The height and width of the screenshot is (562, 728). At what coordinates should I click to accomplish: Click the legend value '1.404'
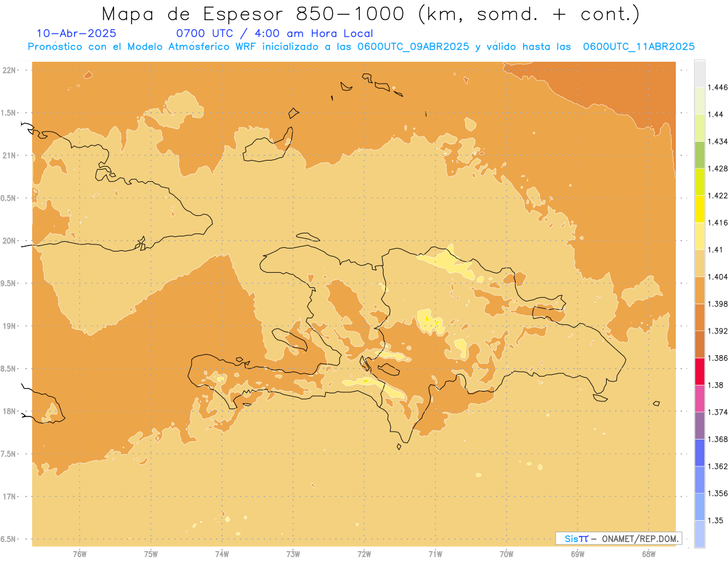(718, 276)
